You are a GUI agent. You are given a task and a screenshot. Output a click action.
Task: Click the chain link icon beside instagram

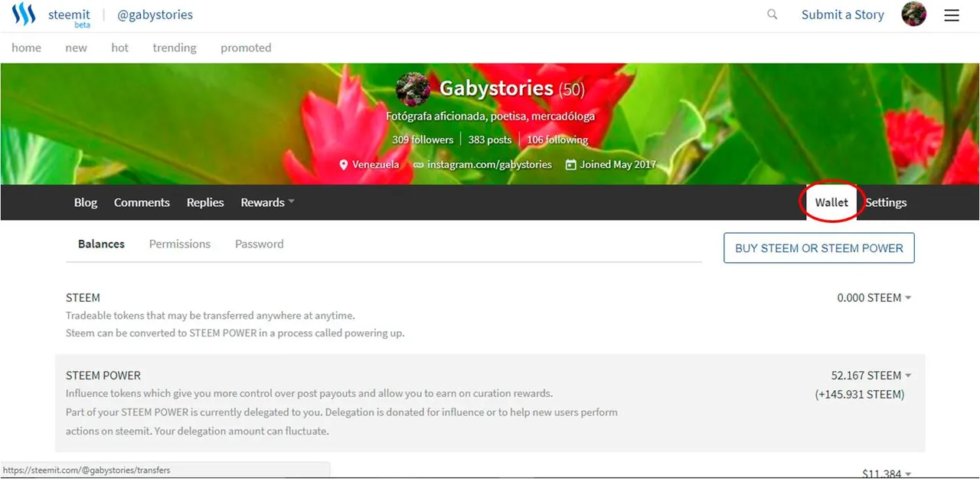[x=418, y=165]
